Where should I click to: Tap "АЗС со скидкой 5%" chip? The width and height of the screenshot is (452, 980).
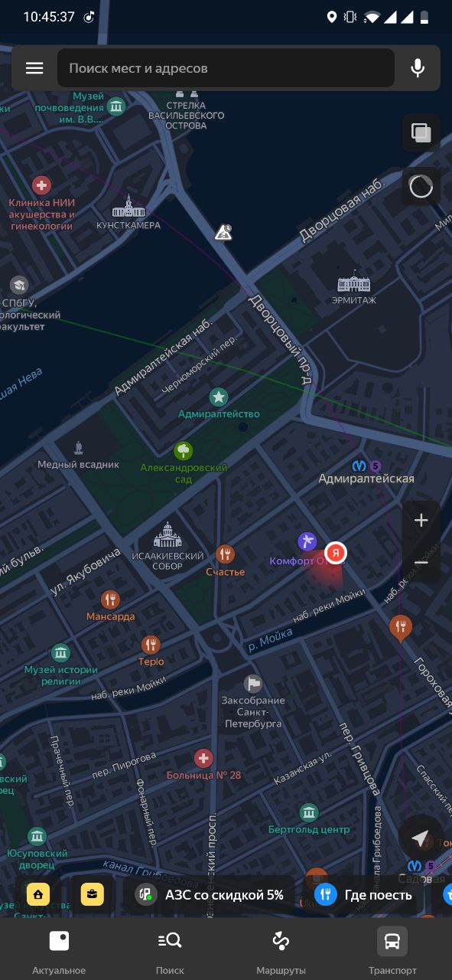(x=211, y=894)
